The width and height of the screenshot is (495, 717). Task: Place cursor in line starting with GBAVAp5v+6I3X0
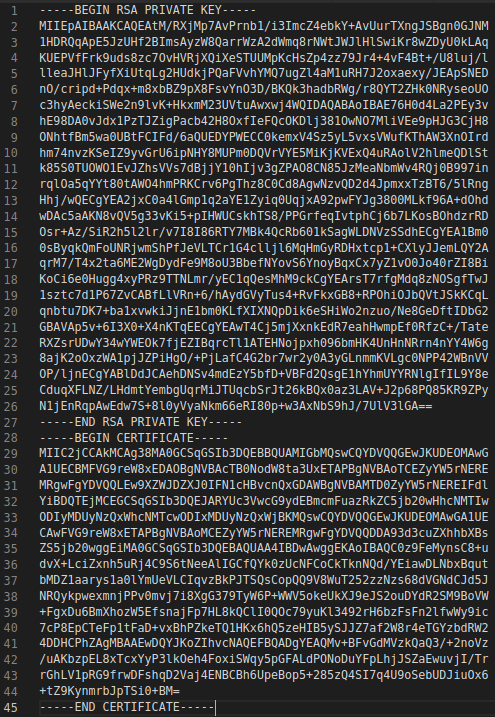[x=264, y=327]
